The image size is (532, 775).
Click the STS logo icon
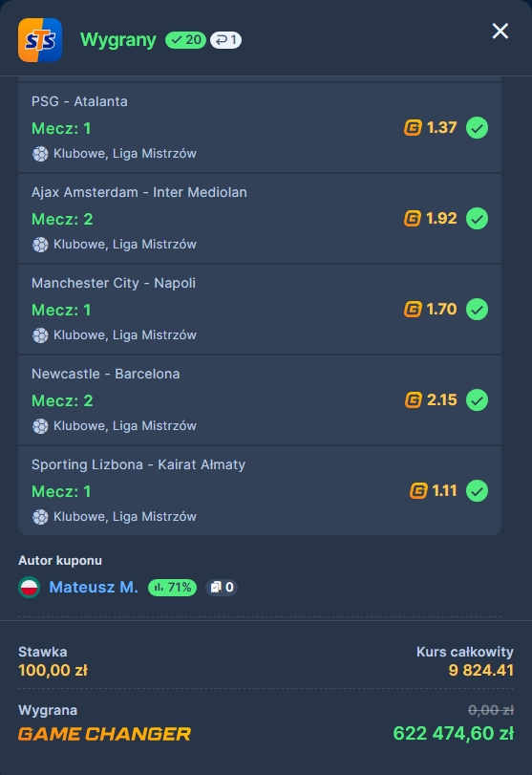click(x=40, y=40)
